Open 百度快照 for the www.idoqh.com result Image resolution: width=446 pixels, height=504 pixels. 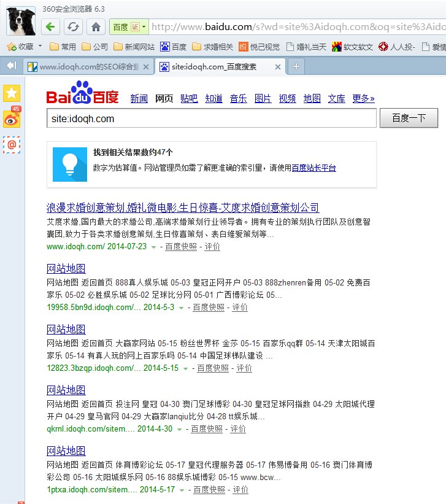[x=181, y=247]
